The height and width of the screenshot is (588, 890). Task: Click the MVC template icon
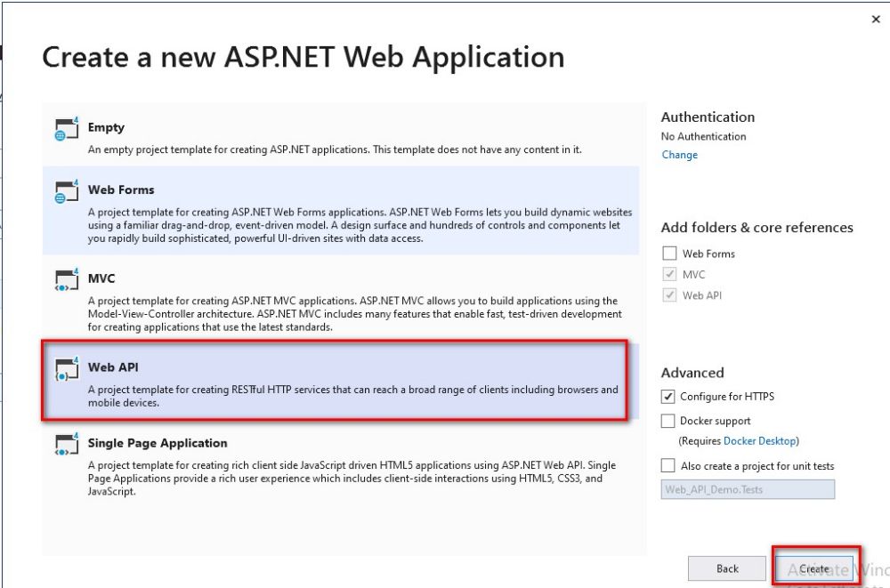67,280
